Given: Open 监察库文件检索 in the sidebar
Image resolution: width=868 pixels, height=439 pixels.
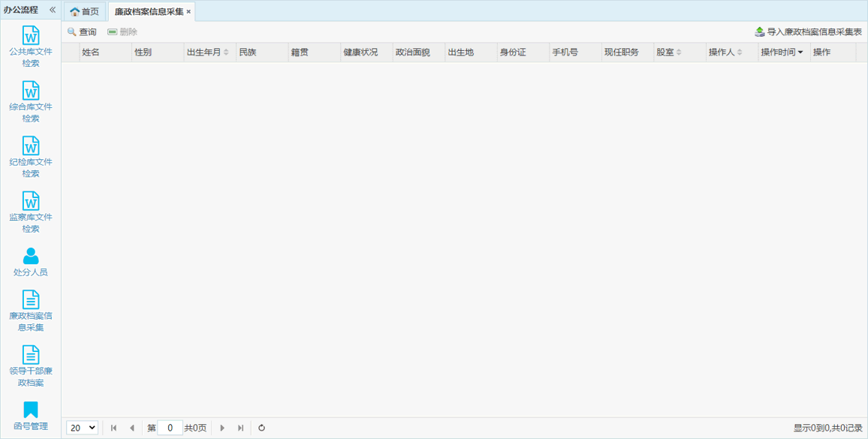Looking at the screenshot, I should 31,212.
